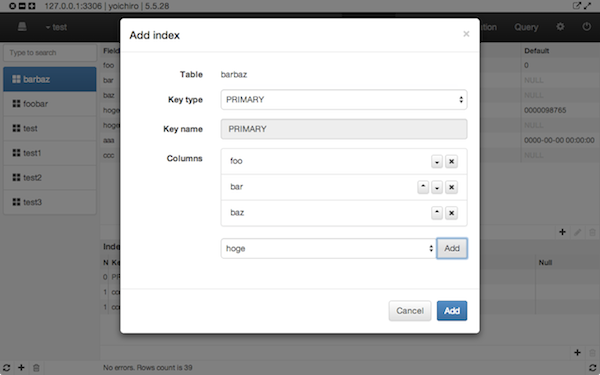Select test1 table in sidebar
This screenshot has height=375, width=600.
coord(50,153)
